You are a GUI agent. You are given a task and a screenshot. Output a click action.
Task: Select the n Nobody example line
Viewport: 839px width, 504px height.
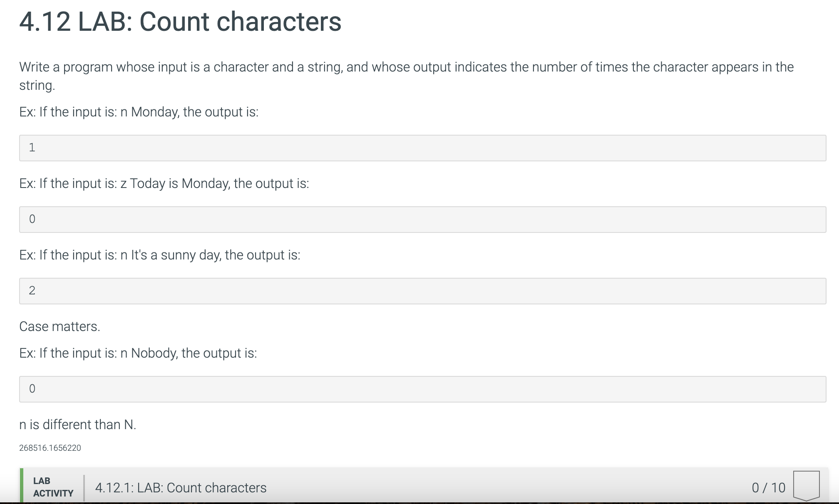[138, 353]
